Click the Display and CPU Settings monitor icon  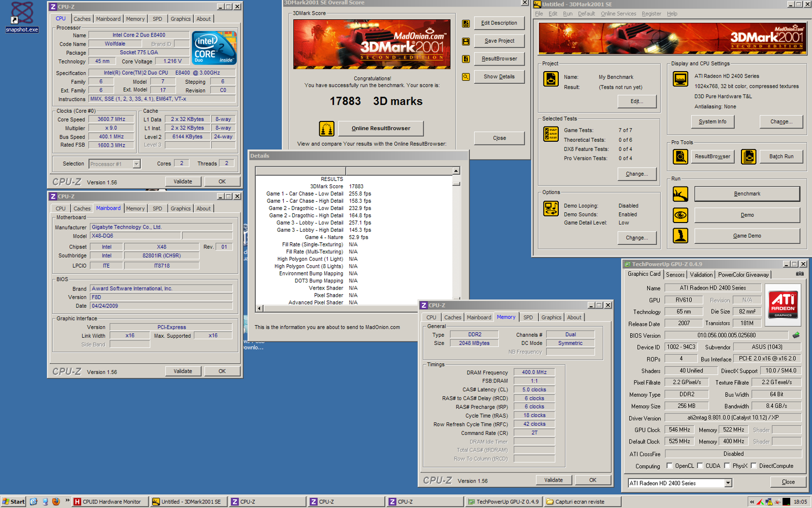tap(681, 79)
